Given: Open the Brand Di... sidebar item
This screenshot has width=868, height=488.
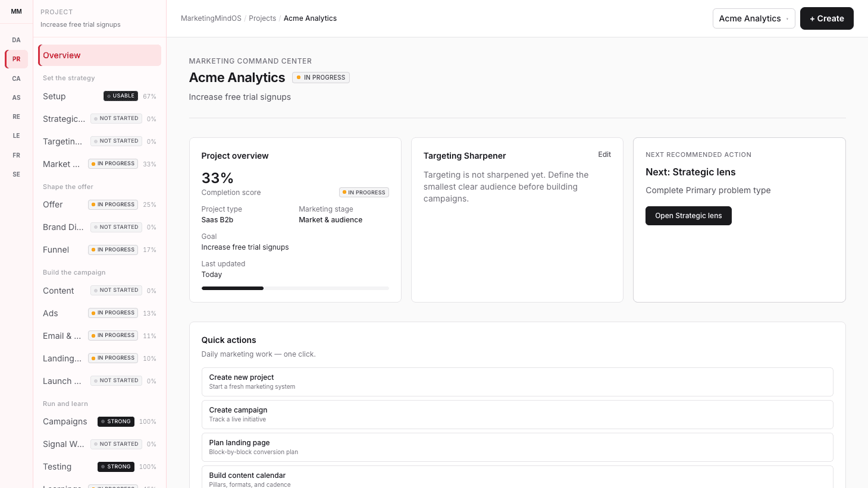Looking at the screenshot, I should pos(99,227).
